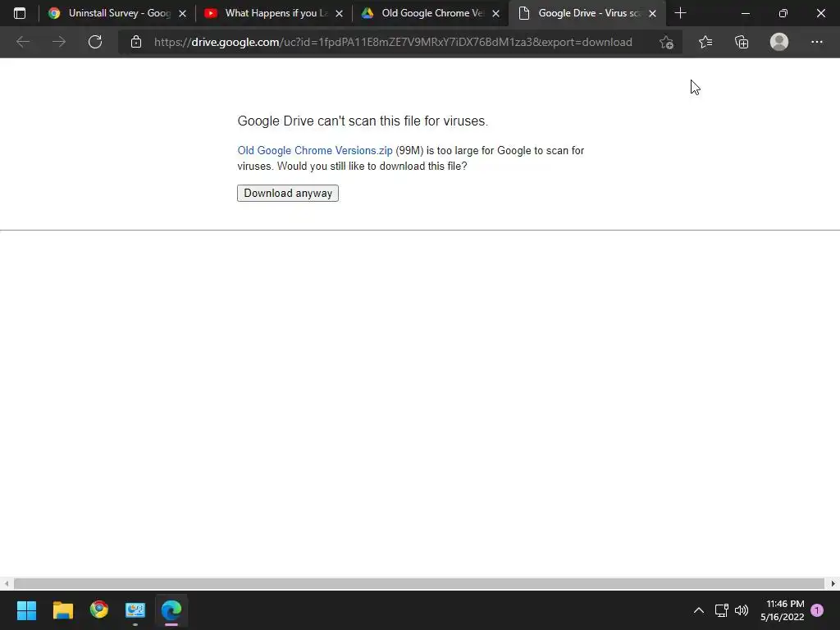Screen dimensions: 840x630
Task: View site information lock icon
Action: [136, 42]
